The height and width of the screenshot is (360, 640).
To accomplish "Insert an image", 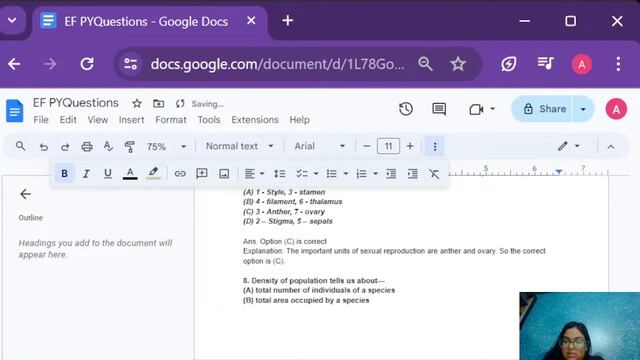I will pos(224,174).
